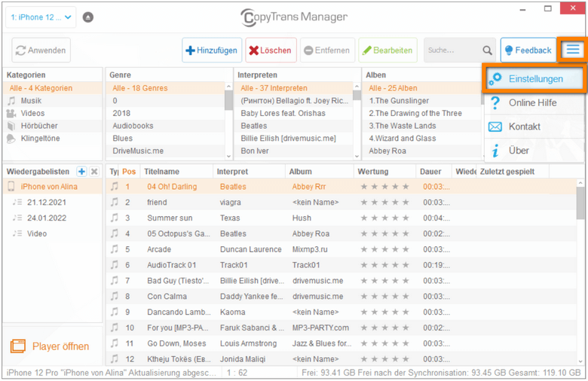
Task: Click the Bearbeiten button
Action: point(387,50)
